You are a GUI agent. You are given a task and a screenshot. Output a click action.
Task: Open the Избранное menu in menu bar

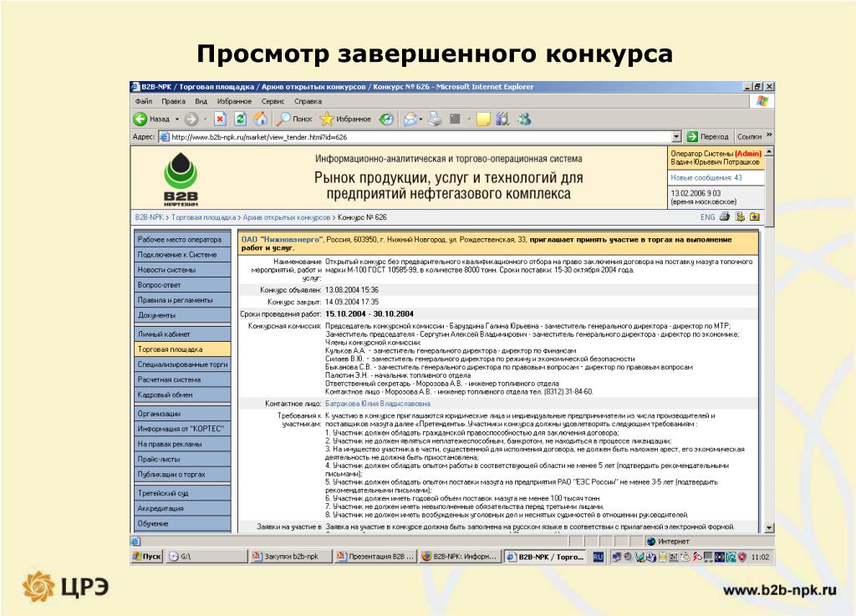(x=234, y=101)
